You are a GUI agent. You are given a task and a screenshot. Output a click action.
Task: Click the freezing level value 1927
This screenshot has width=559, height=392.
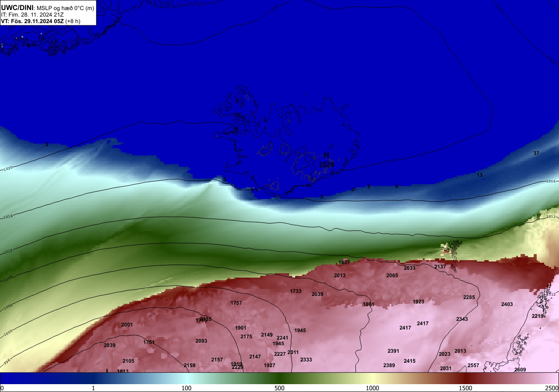[269, 365]
